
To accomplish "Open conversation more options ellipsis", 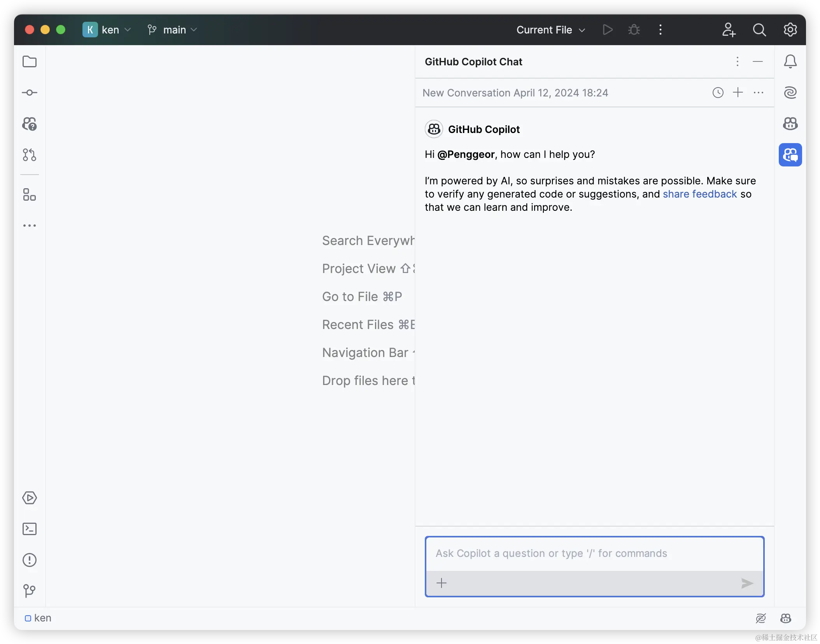I will click(x=758, y=93).
